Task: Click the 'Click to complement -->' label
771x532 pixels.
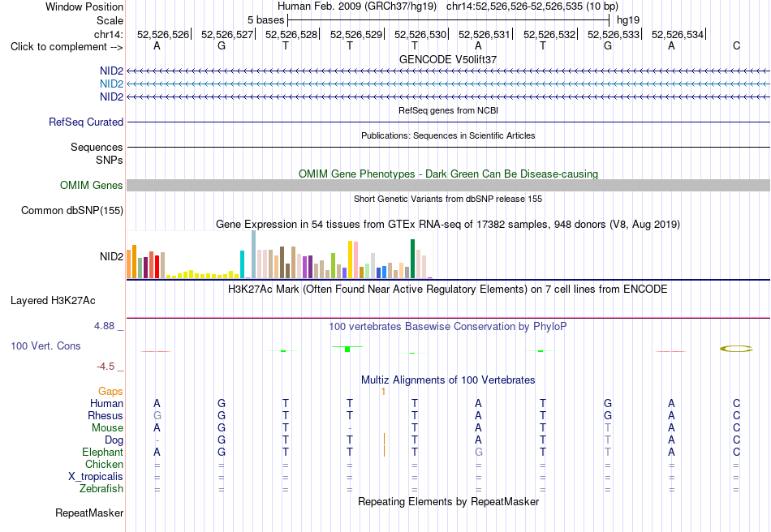Action: (x=67, y=47)
